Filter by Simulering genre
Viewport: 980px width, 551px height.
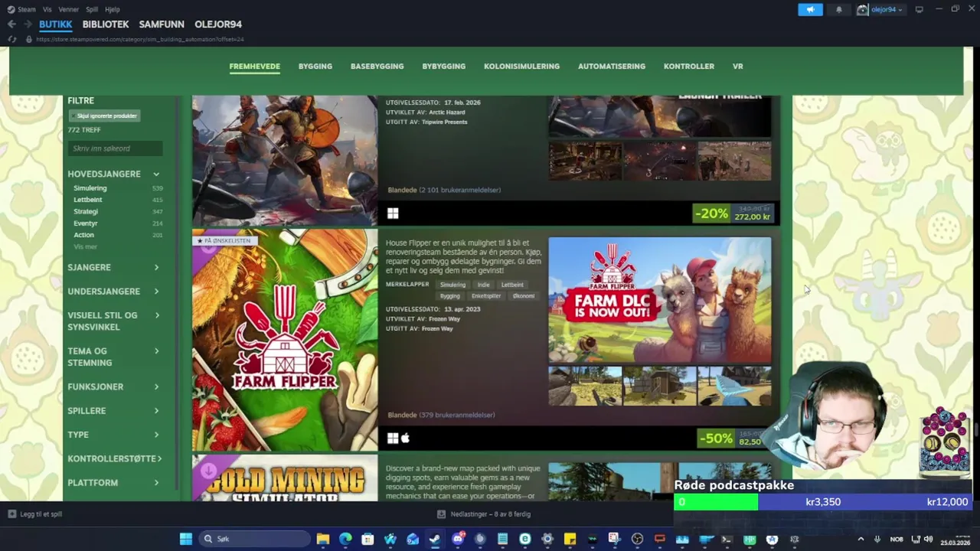click(90, 188)
